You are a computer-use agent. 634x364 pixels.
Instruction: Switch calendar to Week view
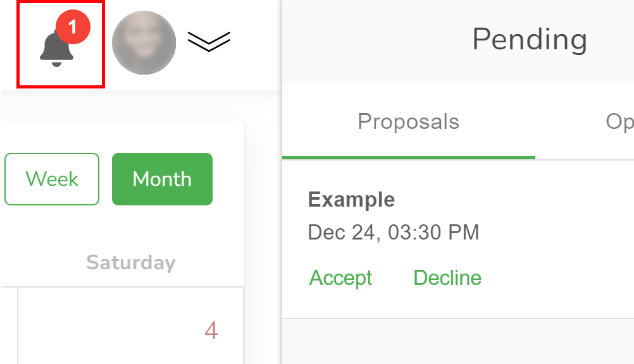point(52,179)
